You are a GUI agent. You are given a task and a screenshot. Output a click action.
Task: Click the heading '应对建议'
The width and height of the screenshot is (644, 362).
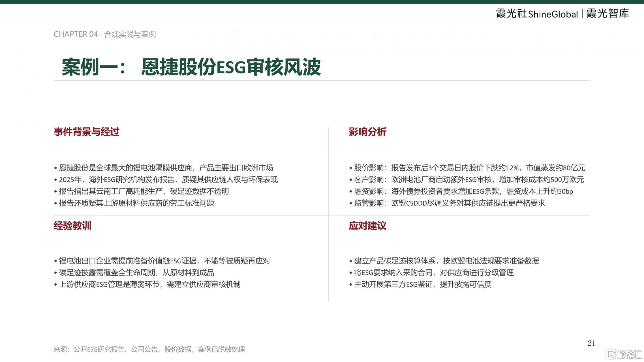click(367, 226)
